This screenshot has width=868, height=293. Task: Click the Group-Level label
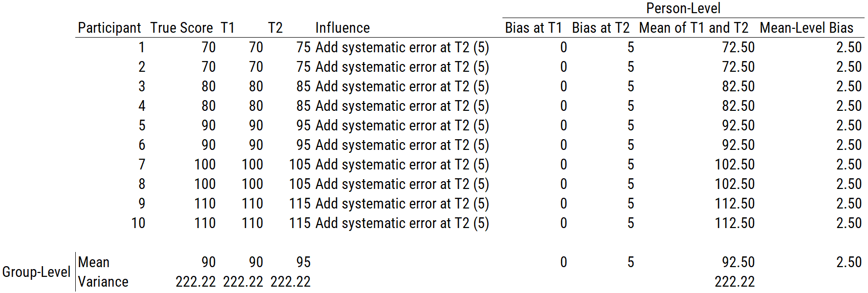pyautogui.click(x=36, y=272)
